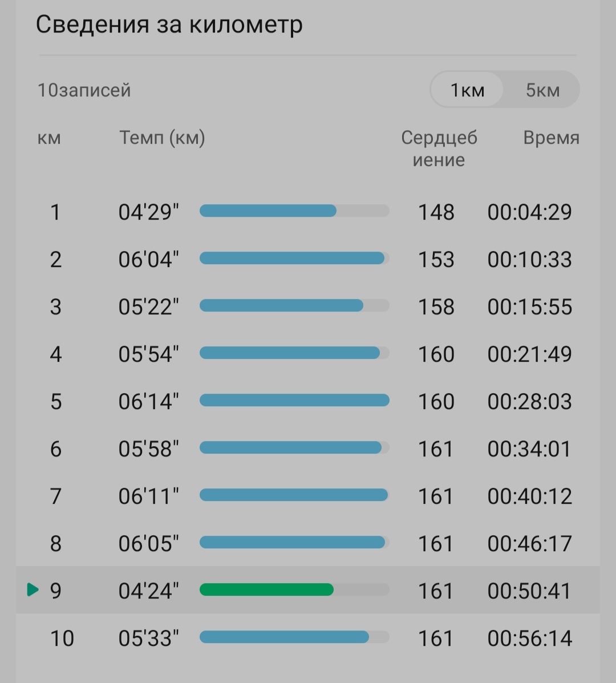Click the green triangle marker on km 9

[33, 590]
